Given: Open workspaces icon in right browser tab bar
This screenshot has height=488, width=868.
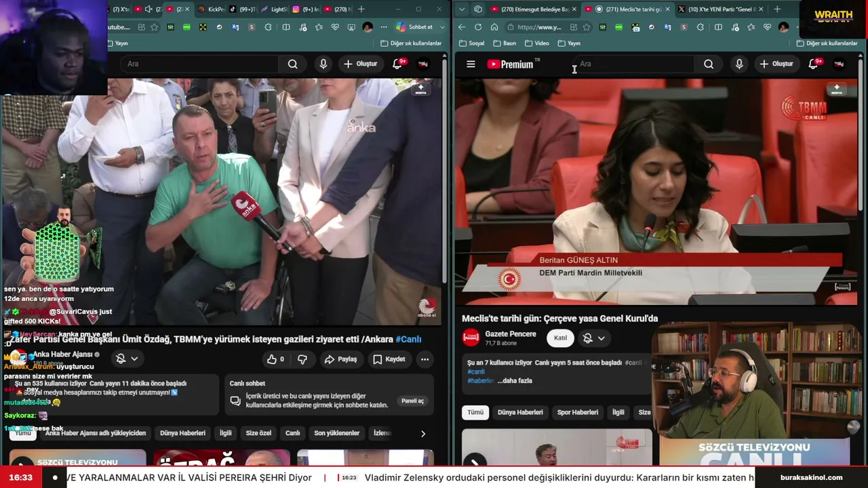Looking at the screenshot, I should point(478,9).
